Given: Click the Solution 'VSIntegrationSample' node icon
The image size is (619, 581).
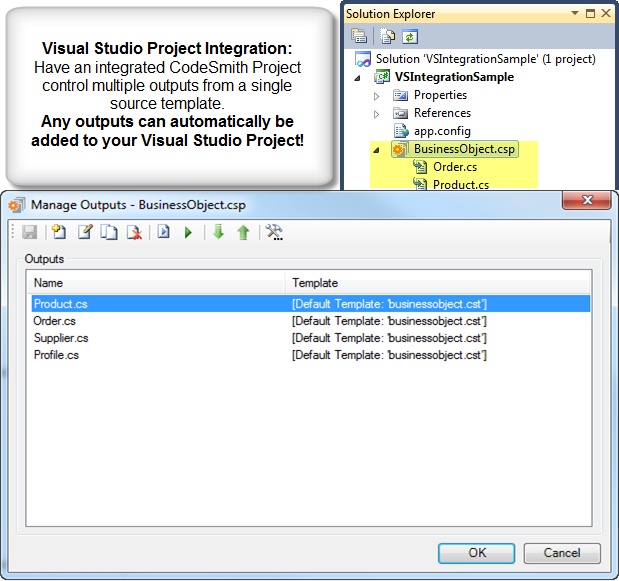Looking at the screenshot, I should (x=363, y=59).
